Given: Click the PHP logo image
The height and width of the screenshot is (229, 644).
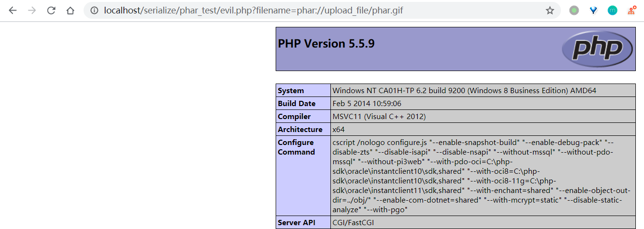Looking at the screenshot, I should tap(597, 48).
